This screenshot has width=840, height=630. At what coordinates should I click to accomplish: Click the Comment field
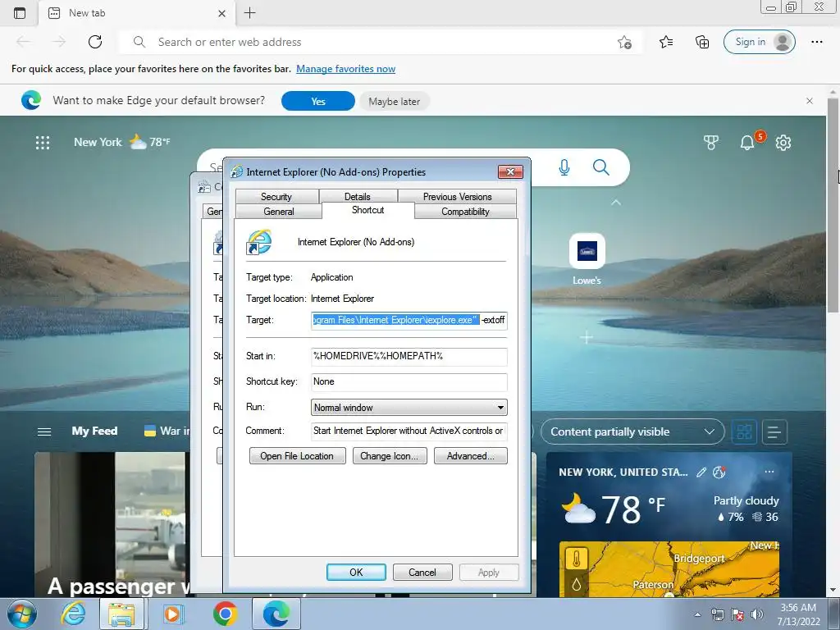click(409, 431)
